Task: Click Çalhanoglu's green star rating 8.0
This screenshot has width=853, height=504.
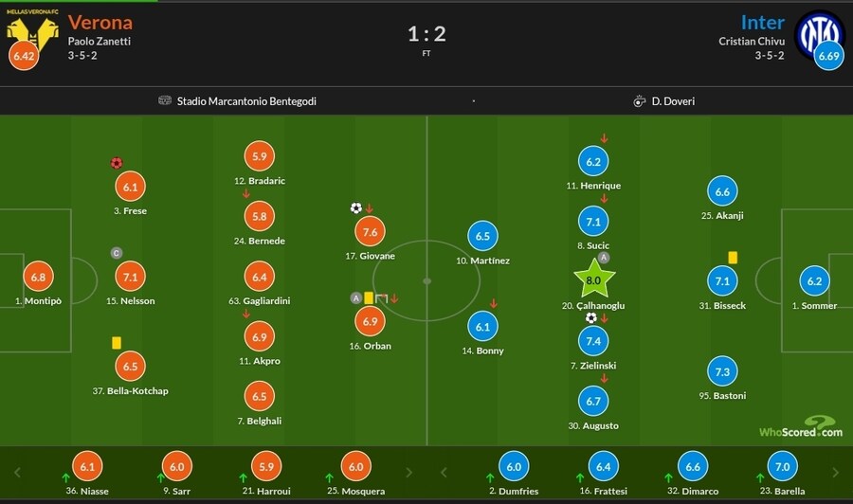Action: [594, 280]
